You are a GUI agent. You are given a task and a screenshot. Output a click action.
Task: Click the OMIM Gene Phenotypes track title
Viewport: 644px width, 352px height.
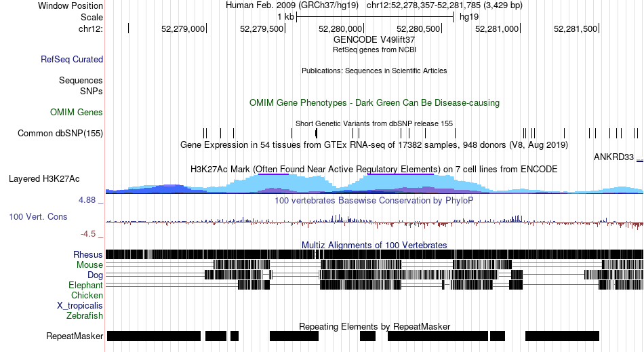(374, 102)
